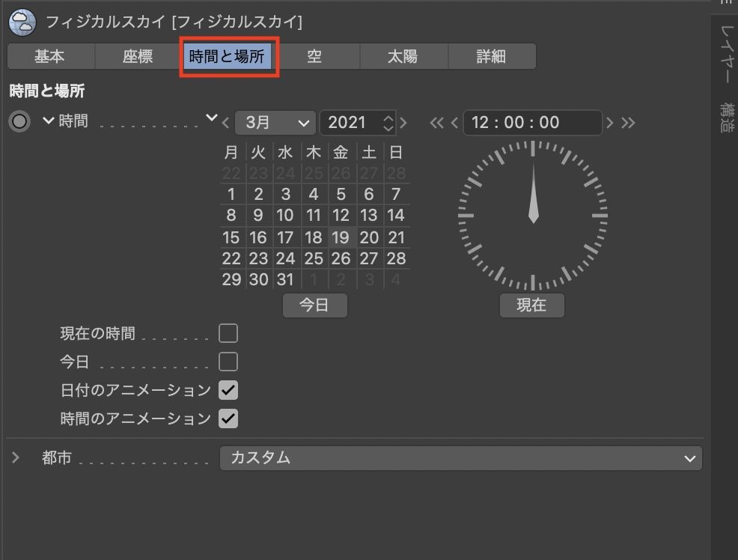Open the 都市 カスタム dropdown
The height and width of the screenshot is (560, 738).
460,458
